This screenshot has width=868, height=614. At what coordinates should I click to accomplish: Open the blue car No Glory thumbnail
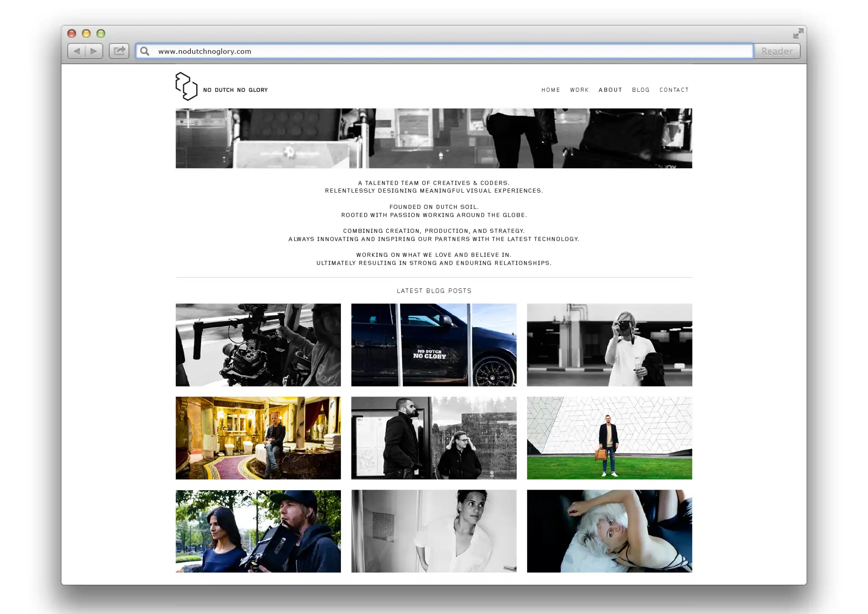pyautogui.click(x=434, y=345)
